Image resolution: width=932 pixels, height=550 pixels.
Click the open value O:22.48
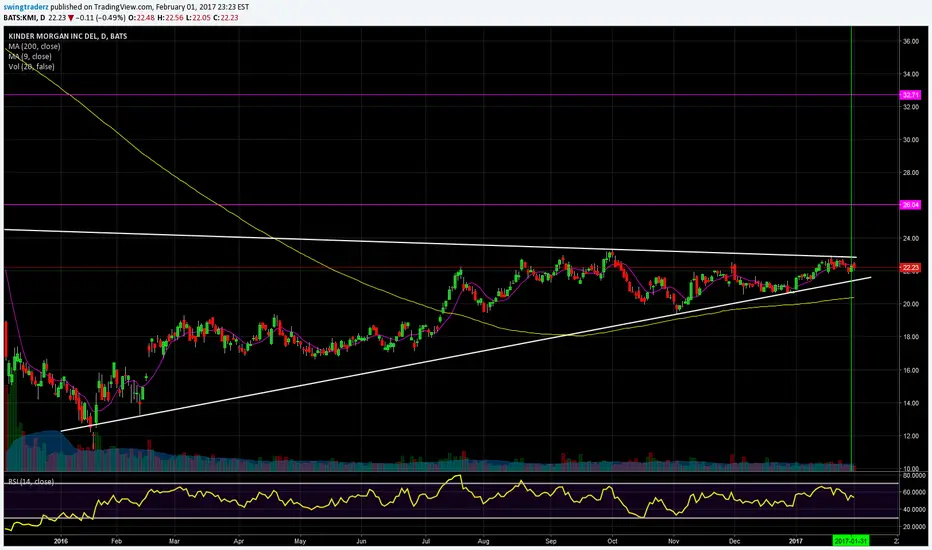click(141, 18)
